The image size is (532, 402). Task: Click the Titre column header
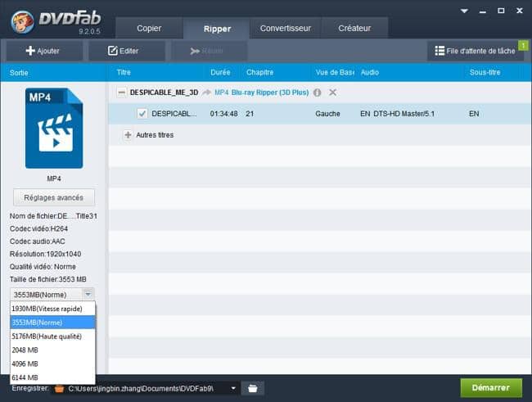[124, 72]
